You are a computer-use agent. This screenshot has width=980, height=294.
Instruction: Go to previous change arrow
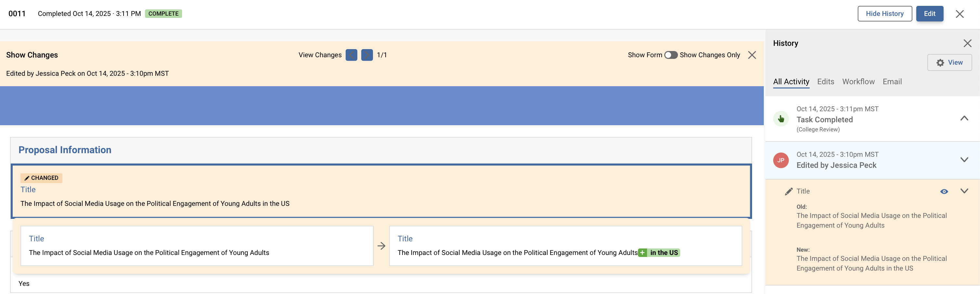[x=351, y=55]
